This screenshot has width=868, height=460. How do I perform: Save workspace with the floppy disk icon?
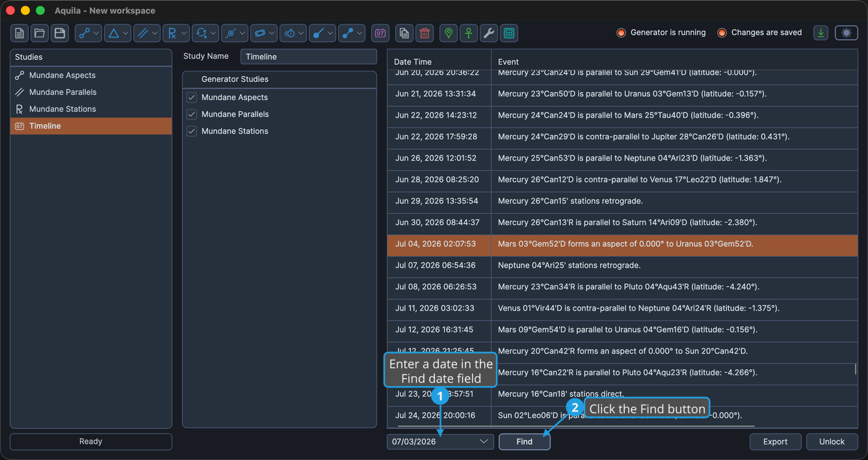pos(60,33)
